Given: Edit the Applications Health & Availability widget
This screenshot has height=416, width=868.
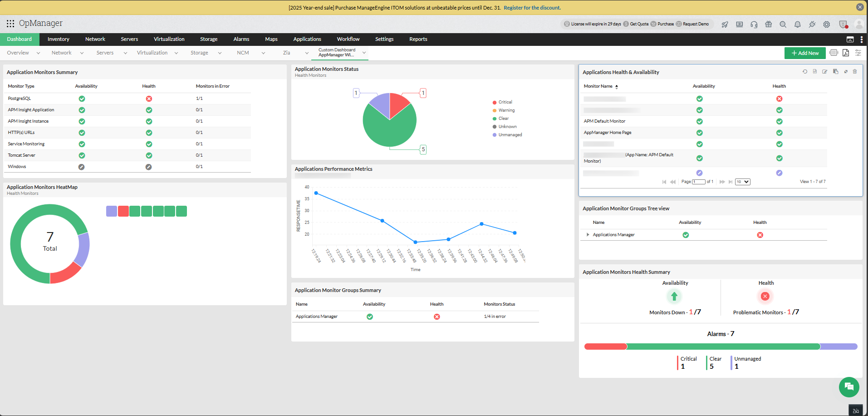Looking at the screenshot, I should coord(824,71).
